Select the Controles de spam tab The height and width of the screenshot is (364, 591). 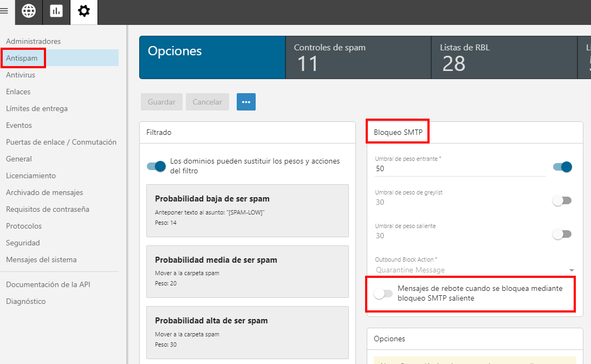tap(358, 57)
